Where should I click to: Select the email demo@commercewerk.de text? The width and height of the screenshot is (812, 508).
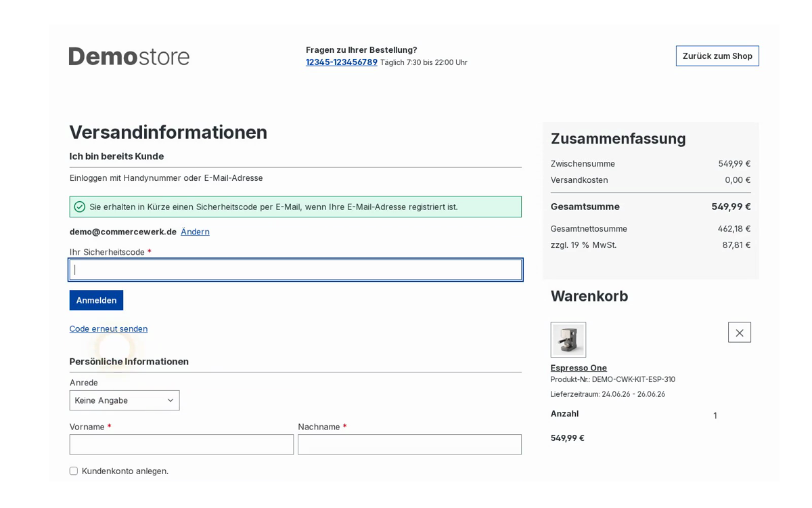click(123, 232)
